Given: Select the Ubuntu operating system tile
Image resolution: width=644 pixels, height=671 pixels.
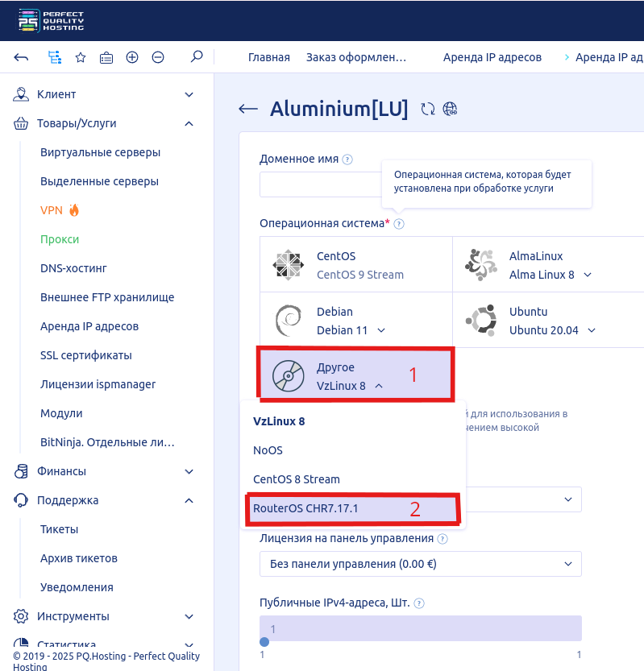Looking at the screenshot, I should tap(549, 320).
